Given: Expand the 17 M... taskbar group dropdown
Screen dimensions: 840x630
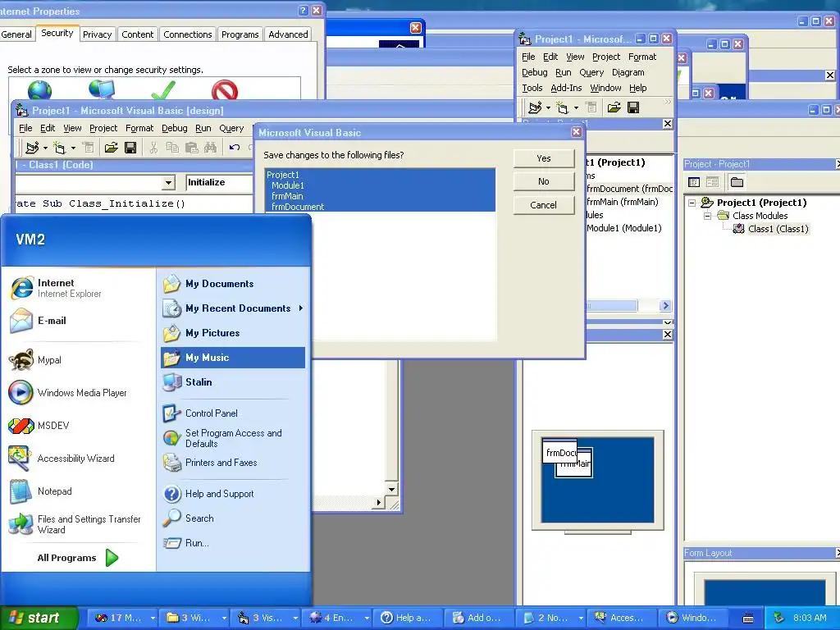Looking at the screenshot, I should [x=153, y=619].
